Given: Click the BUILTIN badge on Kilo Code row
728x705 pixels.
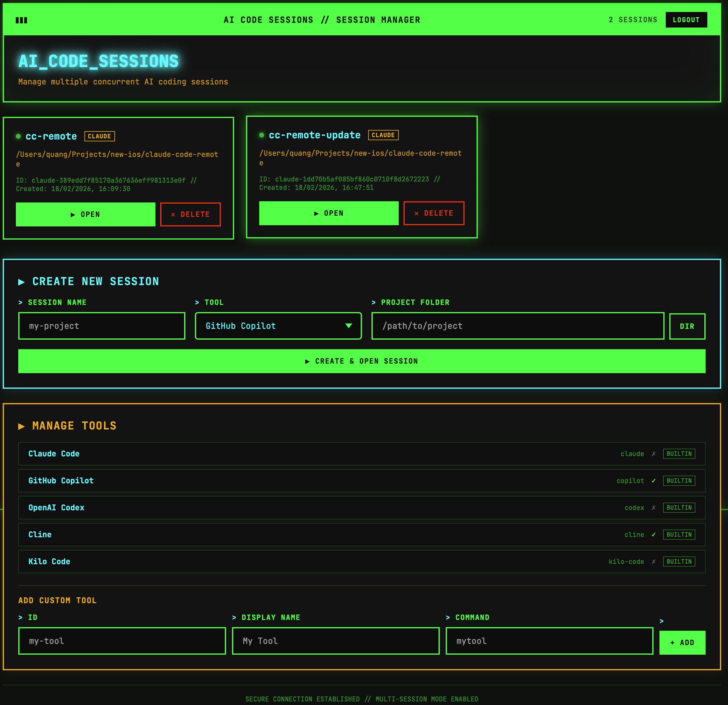Looking at the screenshot, I should (679, 562).
